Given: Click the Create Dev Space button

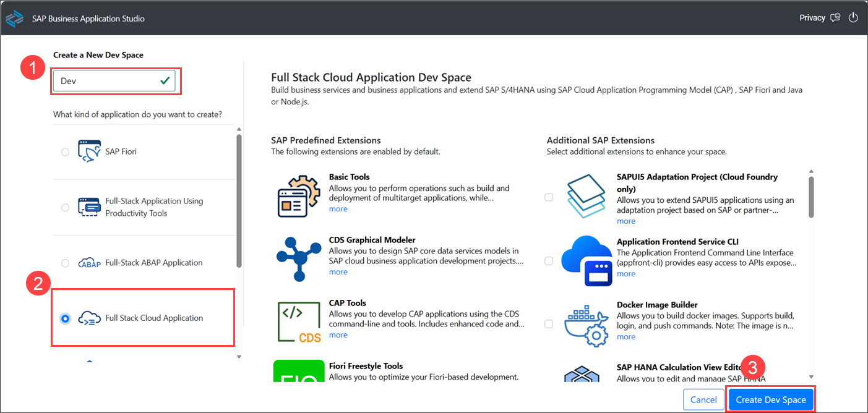Looking at the screenshot, I should coord(771,400).
